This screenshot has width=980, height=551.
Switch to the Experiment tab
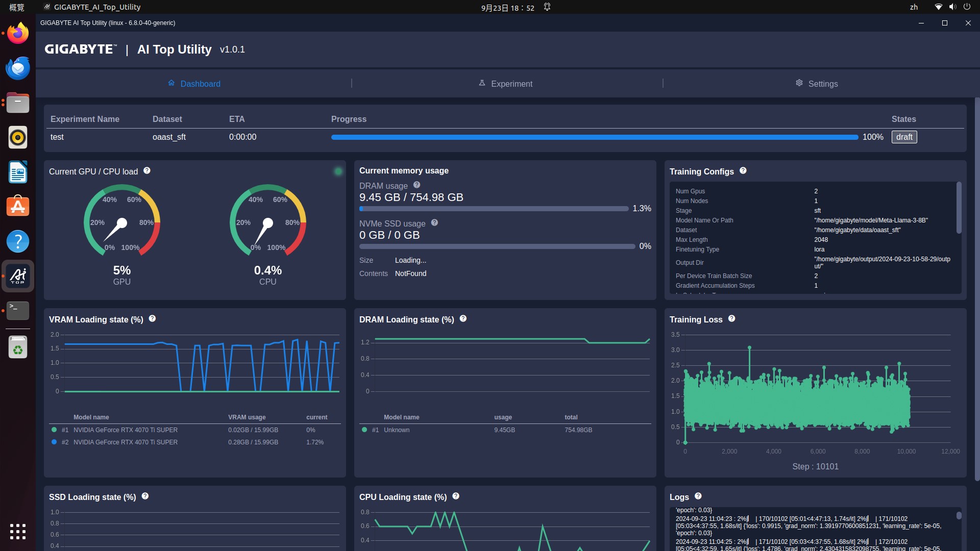(506, 84)
